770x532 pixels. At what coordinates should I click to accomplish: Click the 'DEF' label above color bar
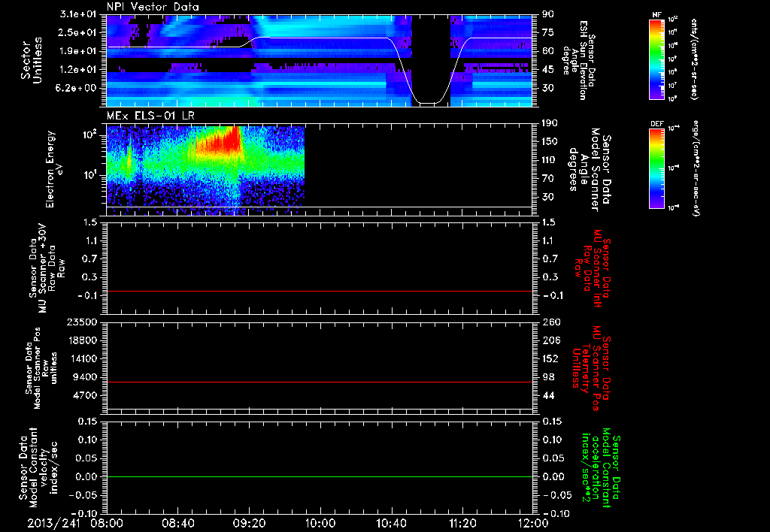click(657, 124)
